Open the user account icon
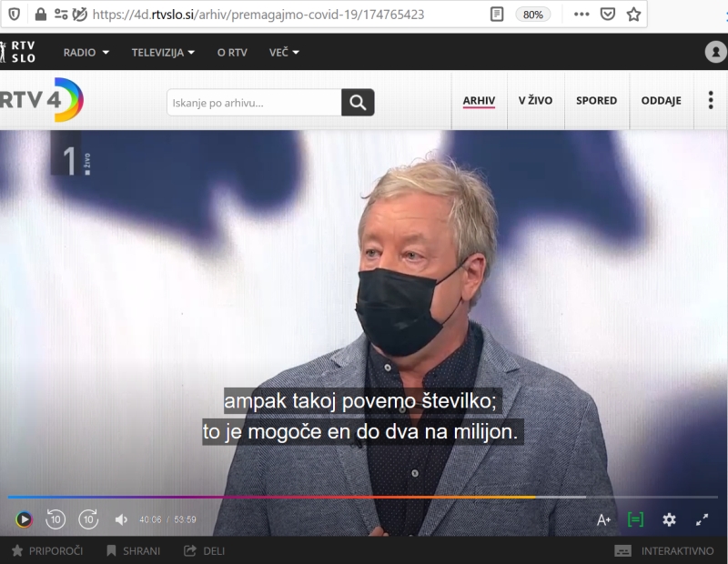This screenshot has height=564, width=728. pyautogui.click(x=715, y=52)
